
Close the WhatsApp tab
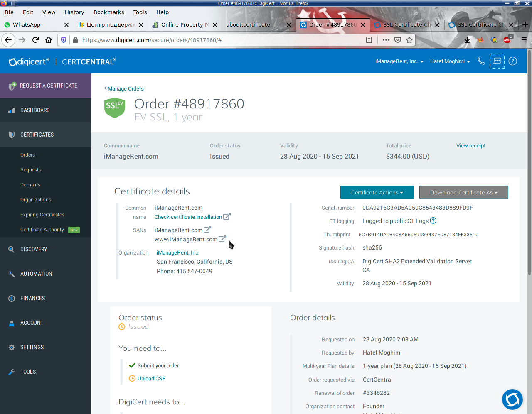coord(66,24)
